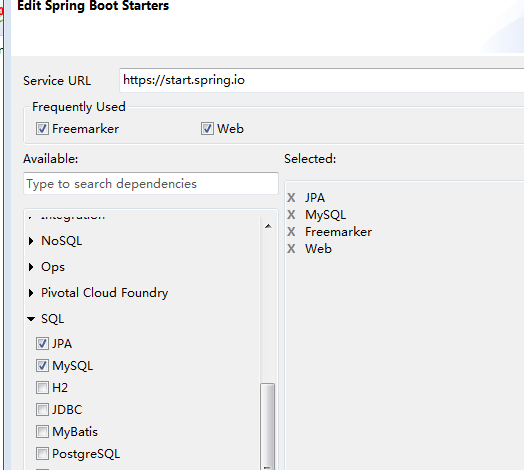This screenshot has width=524, height=470.
Task: Remove MySQL from the Selected list
Action: coord(291,215)
